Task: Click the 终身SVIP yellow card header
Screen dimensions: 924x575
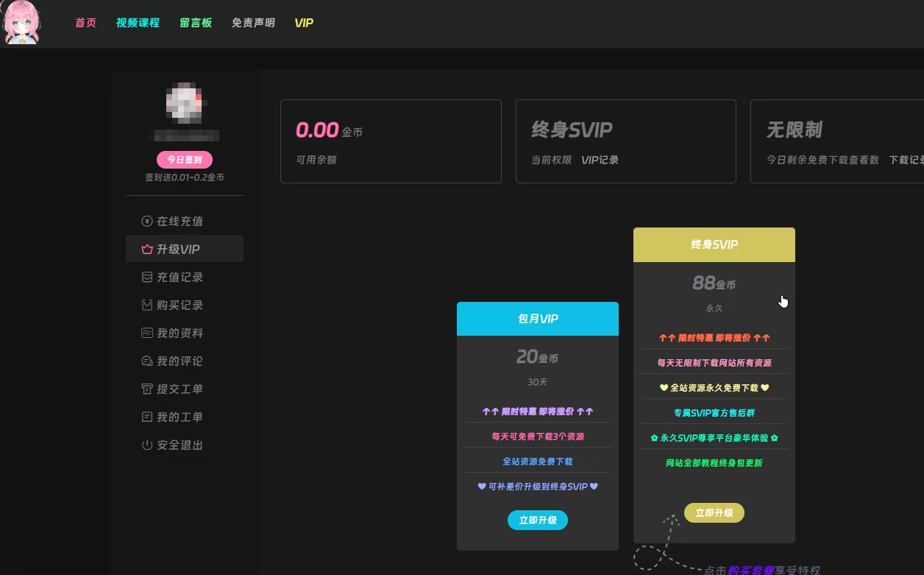Action: point(714,244)
